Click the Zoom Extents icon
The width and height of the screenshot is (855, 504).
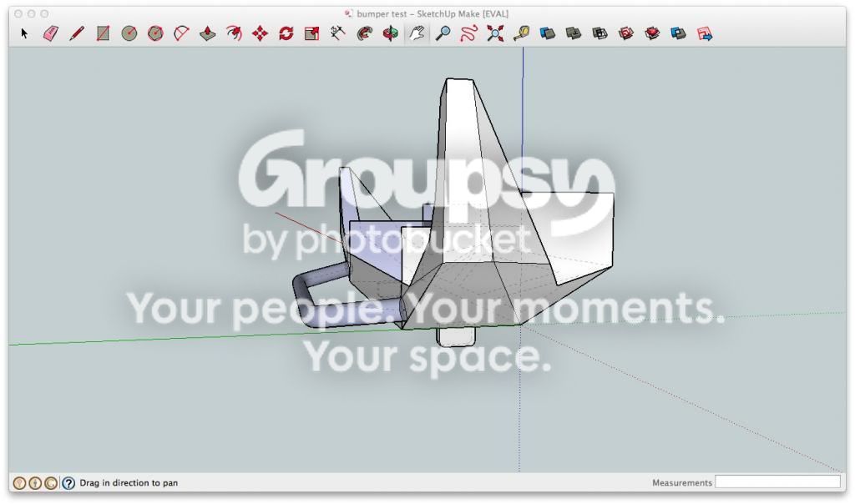(x=495, y=33)
